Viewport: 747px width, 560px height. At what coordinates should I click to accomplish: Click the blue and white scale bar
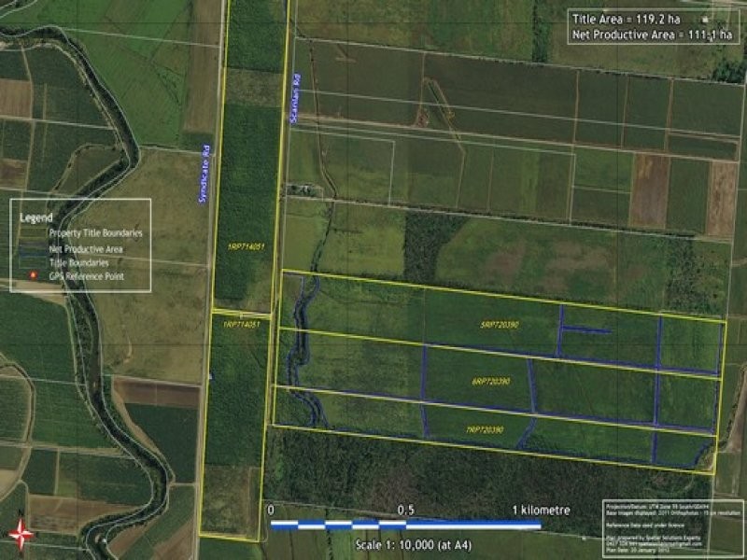[x=406, y=525]
